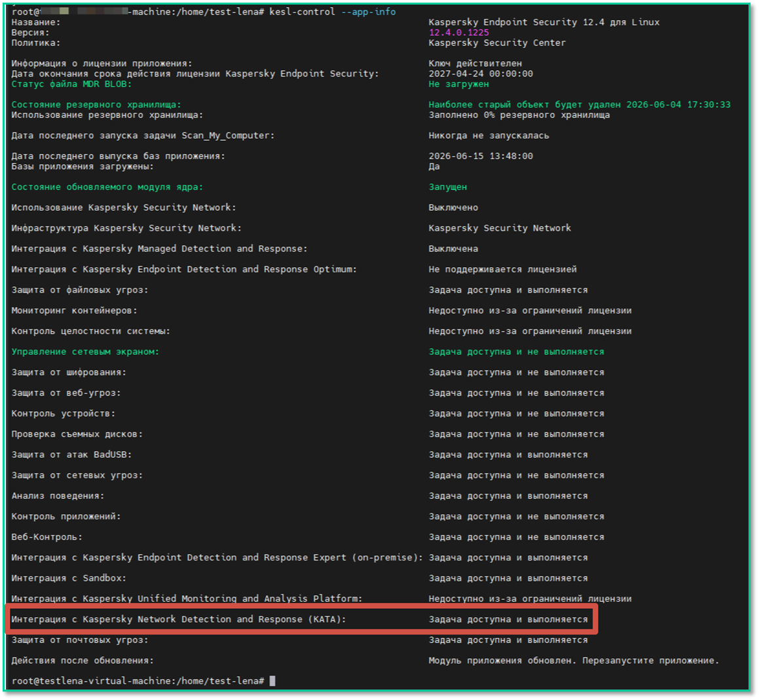Click the 'Kaspersky Security Center' policy value
Viewport: 759px width, 700px height.
pyautogui.click(x=496, y=43)
